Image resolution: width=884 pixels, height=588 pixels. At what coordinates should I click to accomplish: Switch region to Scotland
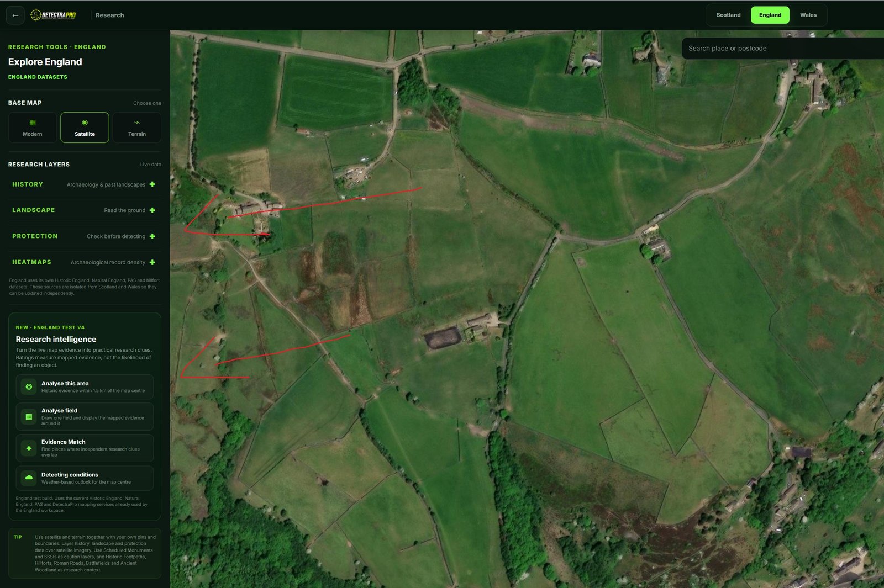(x=728, y=15)
